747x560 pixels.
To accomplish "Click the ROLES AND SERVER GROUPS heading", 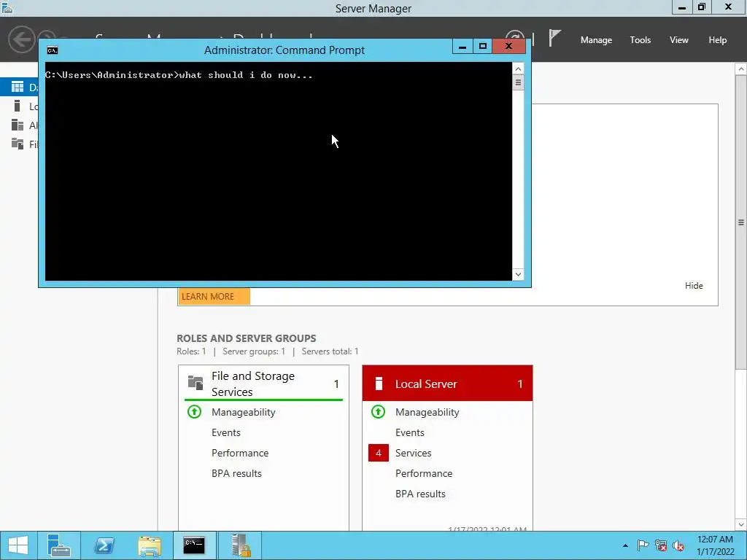I will click(x=247, y=338).
